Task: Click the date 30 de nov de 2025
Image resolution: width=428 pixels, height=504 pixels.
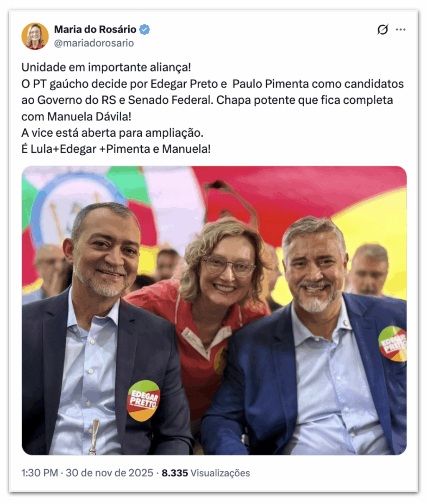Action: pos(110,473)
